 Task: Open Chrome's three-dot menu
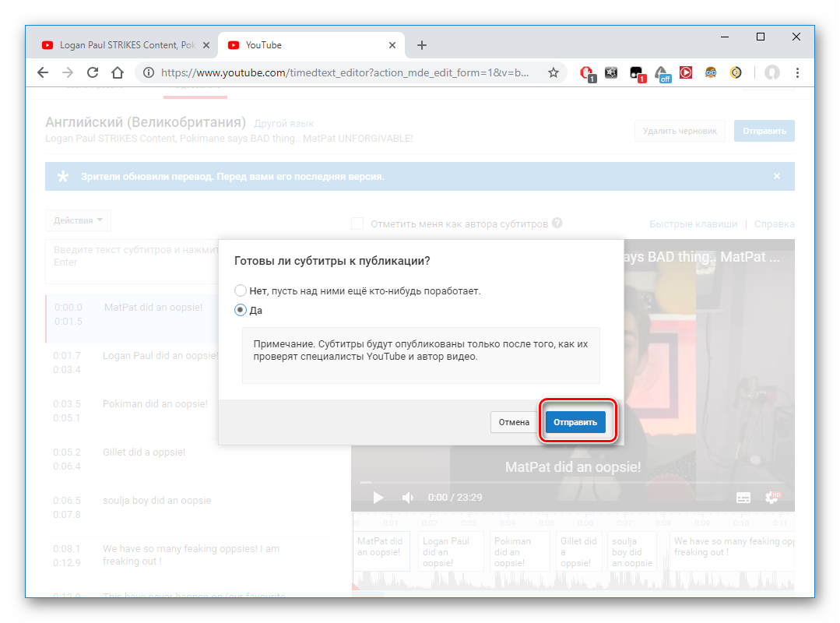[x=797, y=72]
